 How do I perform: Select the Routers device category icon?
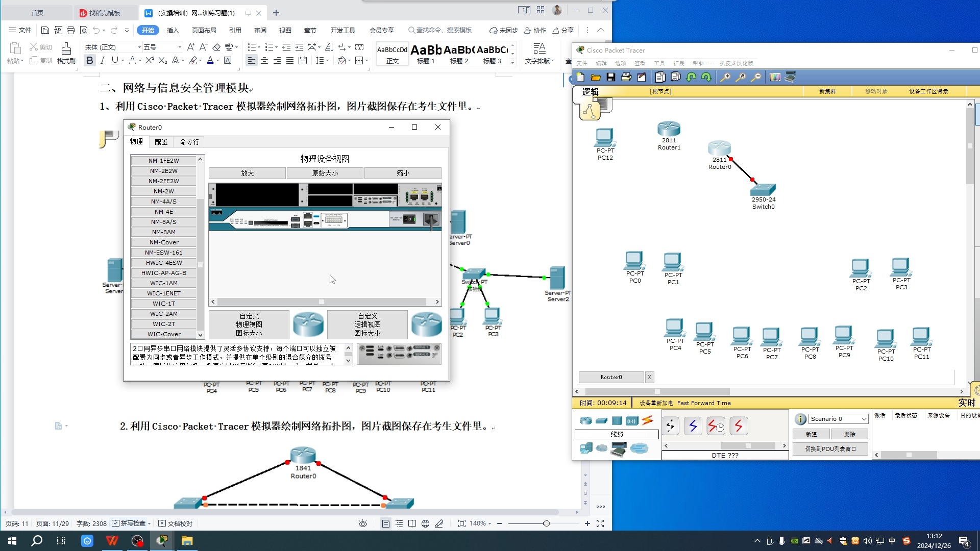[586, 420]
